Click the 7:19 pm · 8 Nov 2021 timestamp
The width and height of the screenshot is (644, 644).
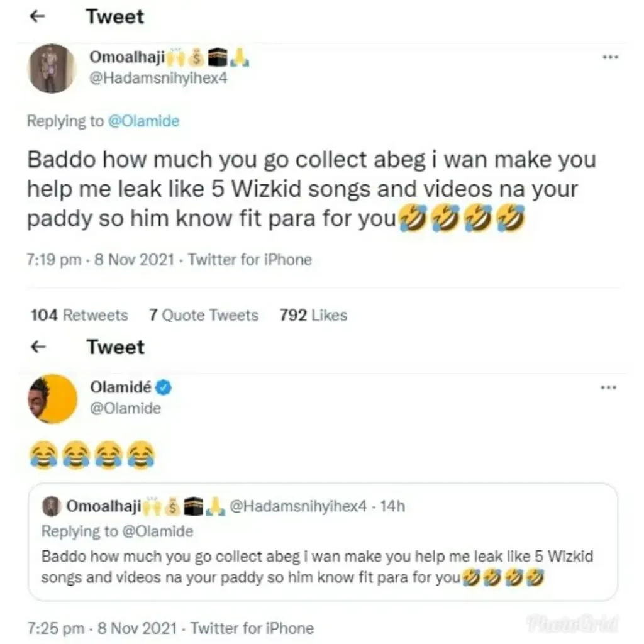[x=102, y=259]
